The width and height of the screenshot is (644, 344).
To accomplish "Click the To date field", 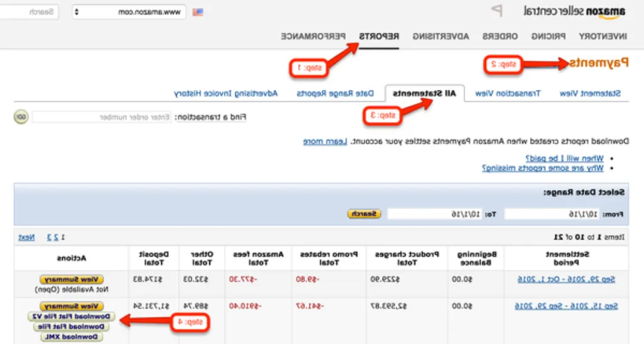I will (435, 214).
